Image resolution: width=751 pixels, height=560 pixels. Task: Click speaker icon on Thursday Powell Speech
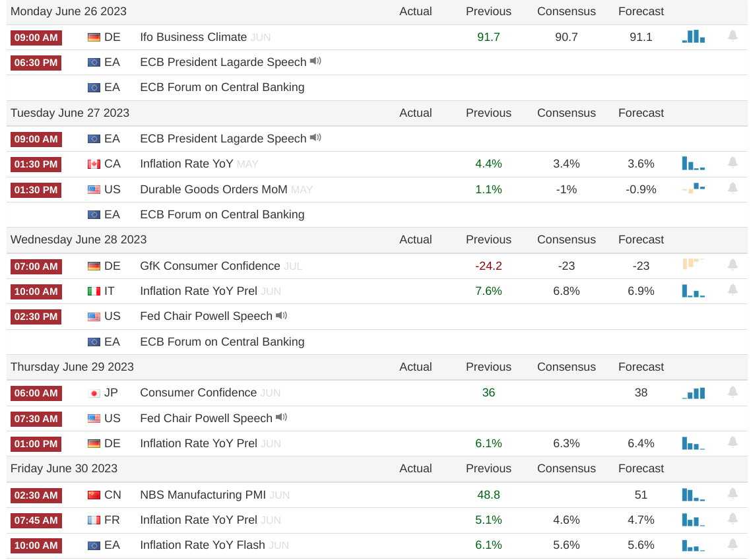(281, 418)
